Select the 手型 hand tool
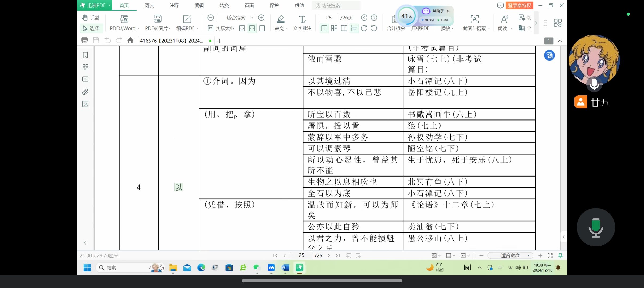Screen dimensions: 644x288 coord(91,18)
